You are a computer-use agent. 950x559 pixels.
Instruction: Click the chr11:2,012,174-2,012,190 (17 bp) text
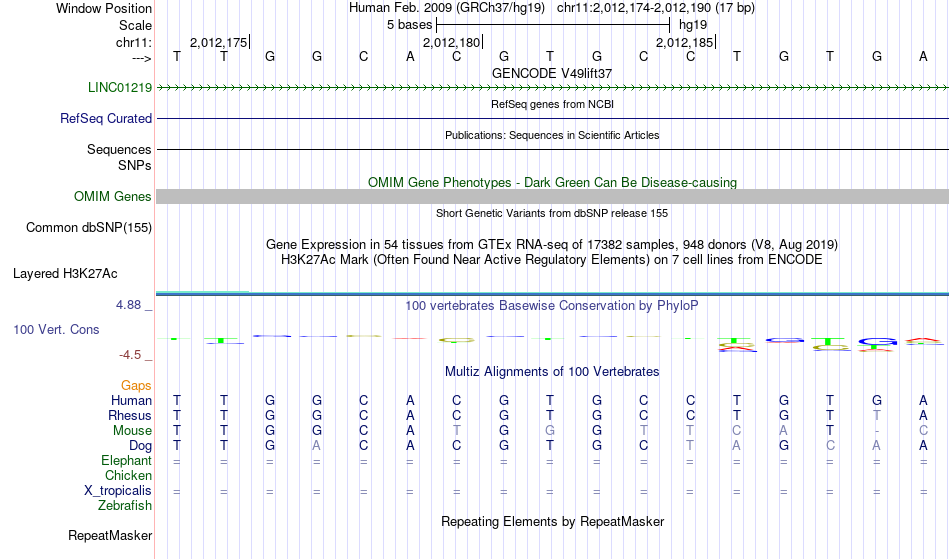tap(656, 8)
